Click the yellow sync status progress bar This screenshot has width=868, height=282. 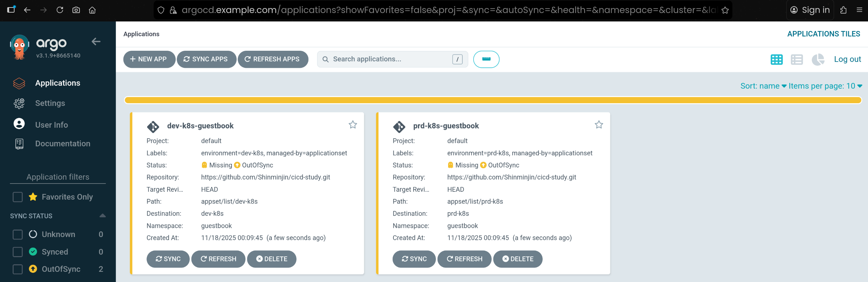click(x=493, y=100)
